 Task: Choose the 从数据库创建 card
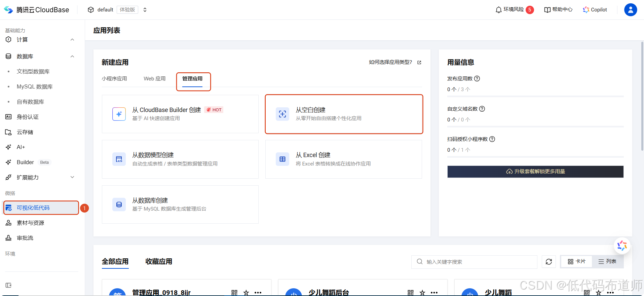point(180,205)
